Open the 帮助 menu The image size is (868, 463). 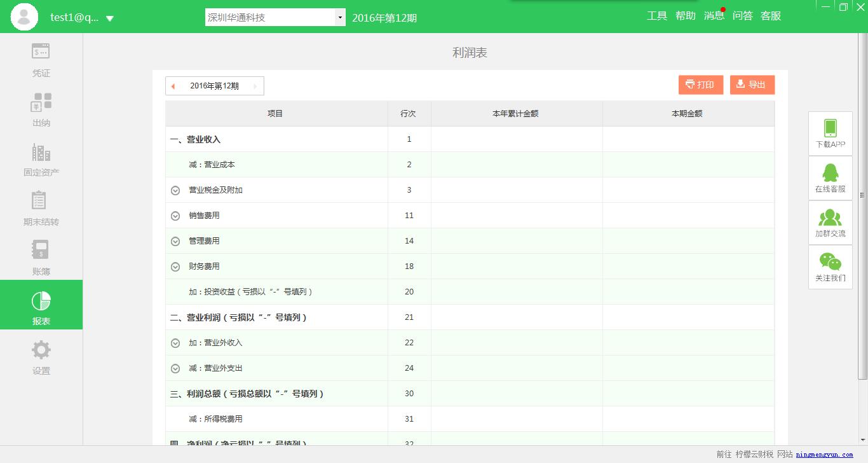click(686, 16)
